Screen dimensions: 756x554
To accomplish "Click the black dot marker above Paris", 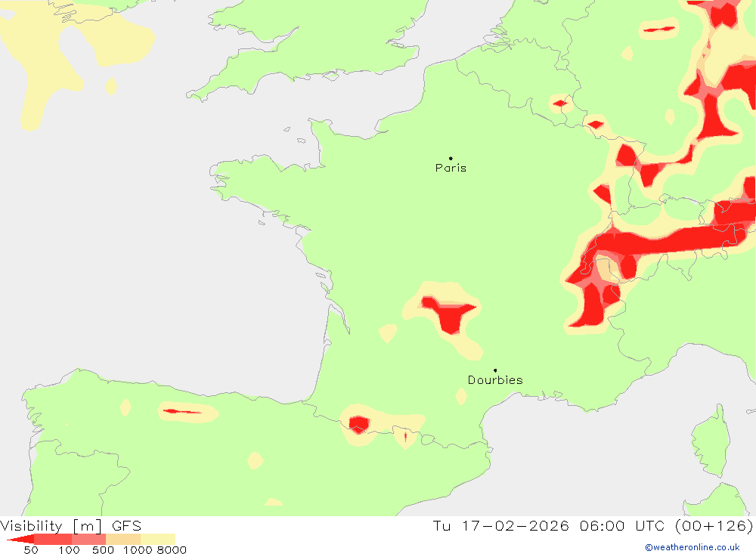I will pyautogui.click(x=451, y=158).
